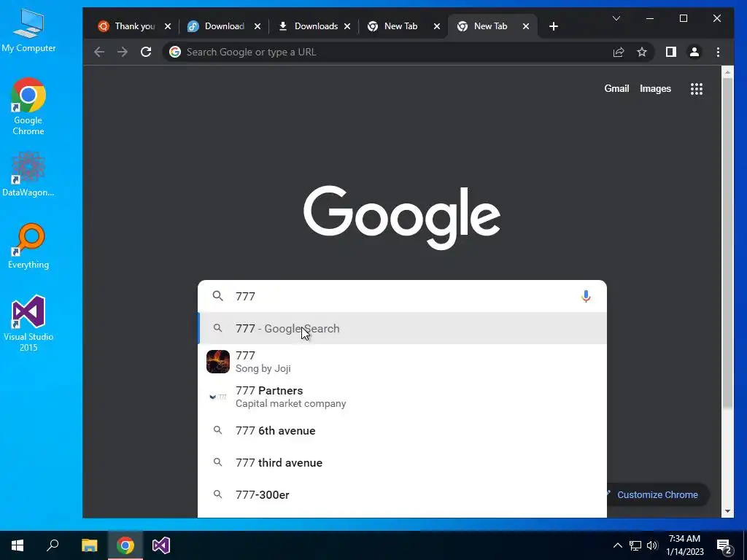Start voice search with microphone icon
Viewport: 747px width, 560px height.
[x=586, y=296]
